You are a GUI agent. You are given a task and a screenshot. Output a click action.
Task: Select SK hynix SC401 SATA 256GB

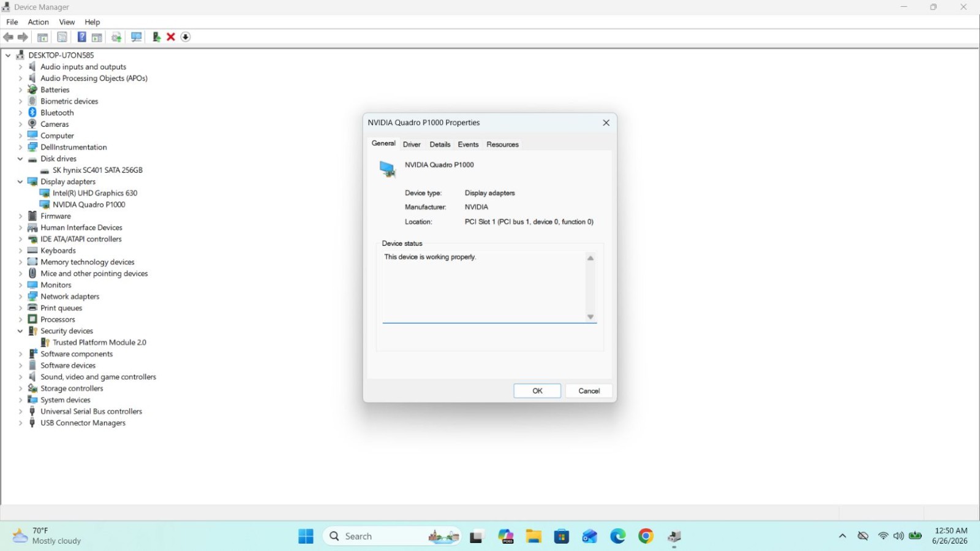(x=97, y=170)
